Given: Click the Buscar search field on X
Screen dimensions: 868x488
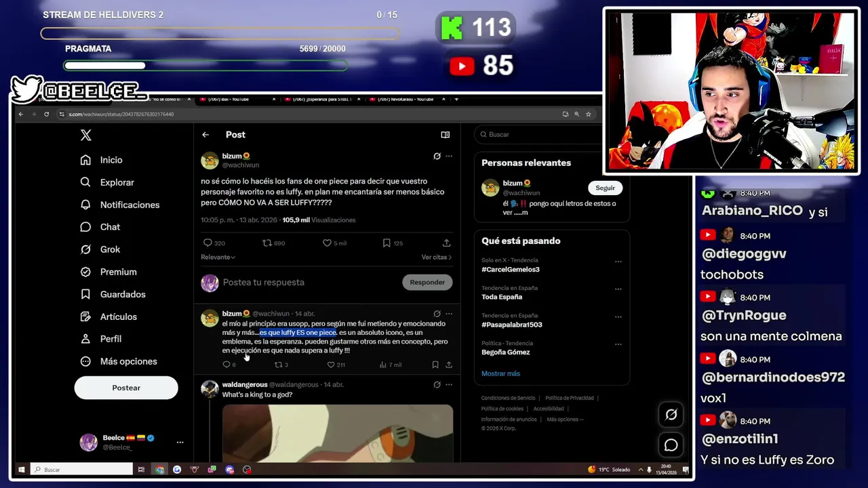Looking at the screenshot, I should [x=539, y=135].
